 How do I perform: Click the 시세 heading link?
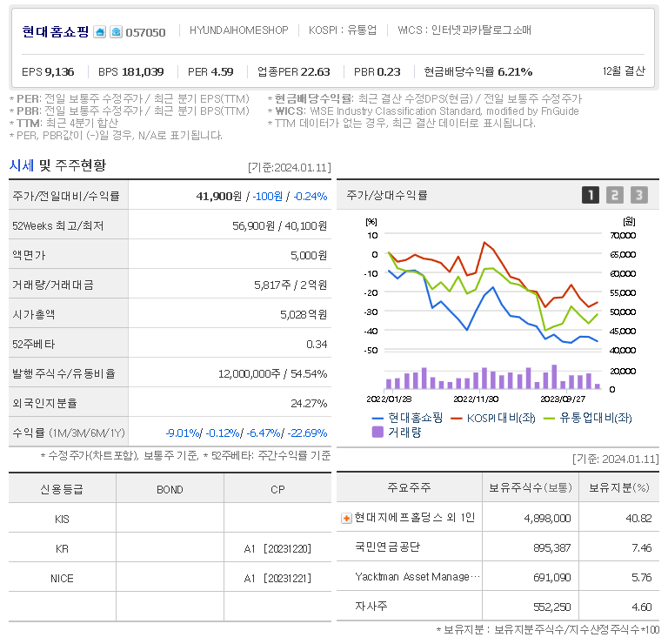[x=22, y=165]
